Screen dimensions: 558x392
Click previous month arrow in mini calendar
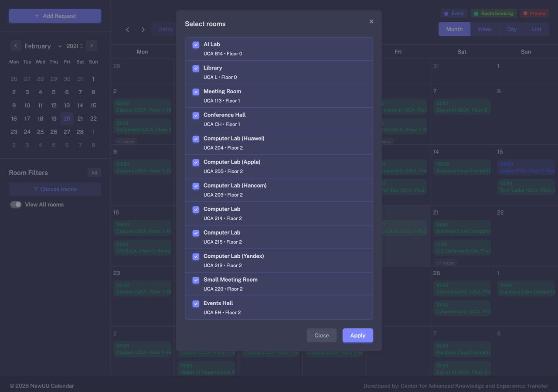[16, 45]
